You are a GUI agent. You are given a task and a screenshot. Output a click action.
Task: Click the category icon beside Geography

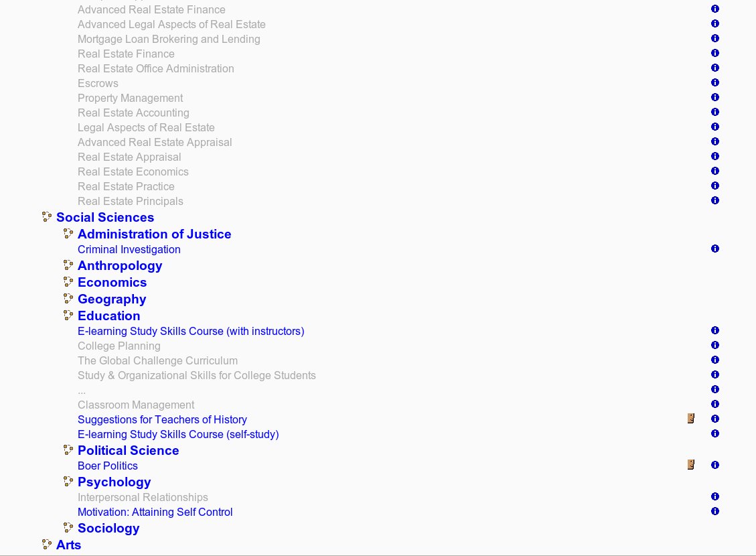[68, 299]
